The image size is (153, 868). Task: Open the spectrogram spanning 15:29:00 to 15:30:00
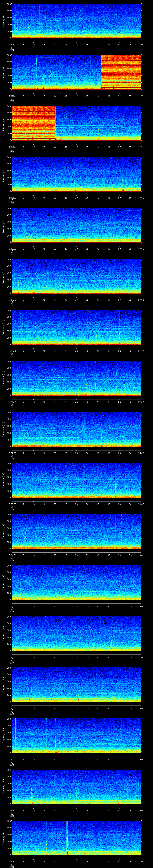pos(77,786)
